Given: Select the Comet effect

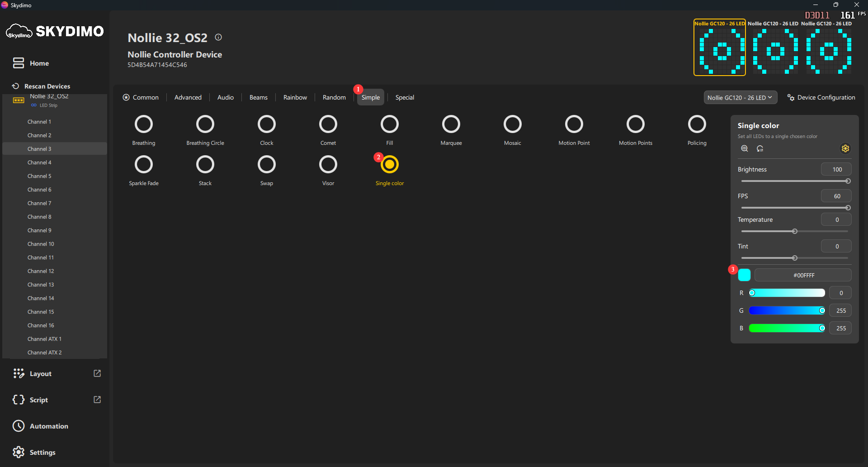Looking at the screenshot, I should coord(328,130).
